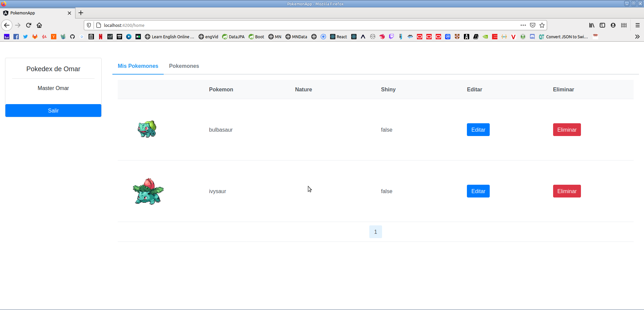Open Convert JSON to Swift bookmark
The height and width of the screenshot is (310, 644).
click(x=563, y=37)
